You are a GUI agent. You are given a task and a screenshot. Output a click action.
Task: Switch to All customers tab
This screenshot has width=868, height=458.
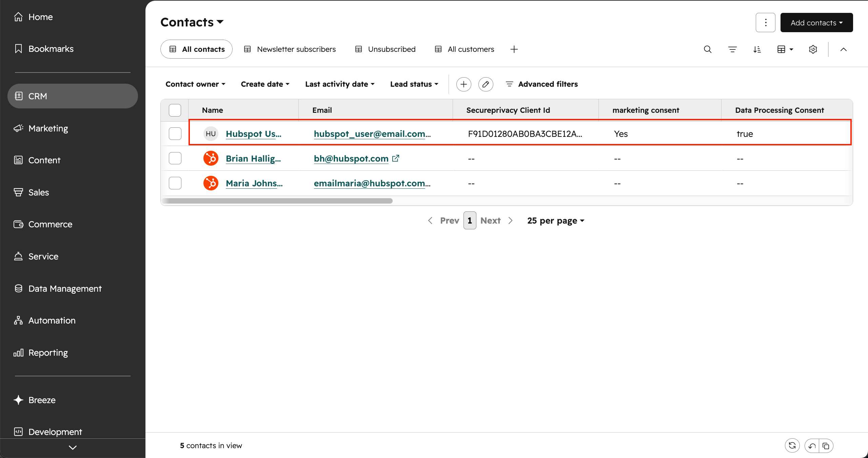coord(465,49)
